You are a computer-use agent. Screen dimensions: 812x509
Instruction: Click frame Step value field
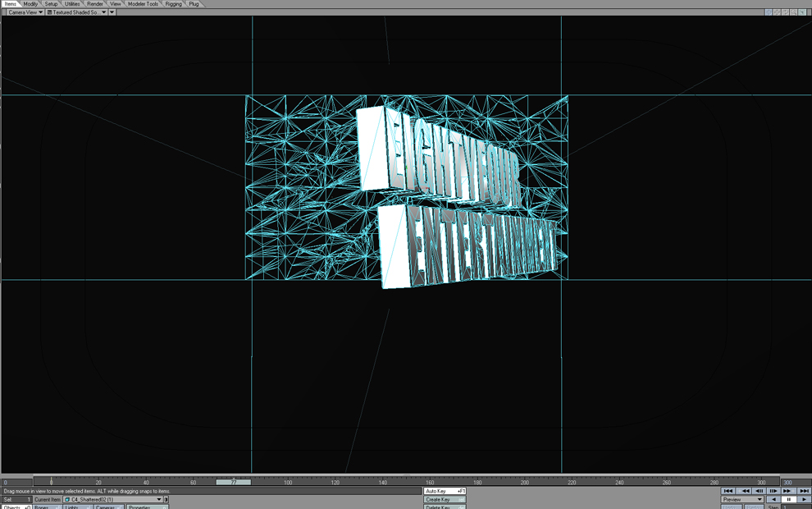(796, 507)
